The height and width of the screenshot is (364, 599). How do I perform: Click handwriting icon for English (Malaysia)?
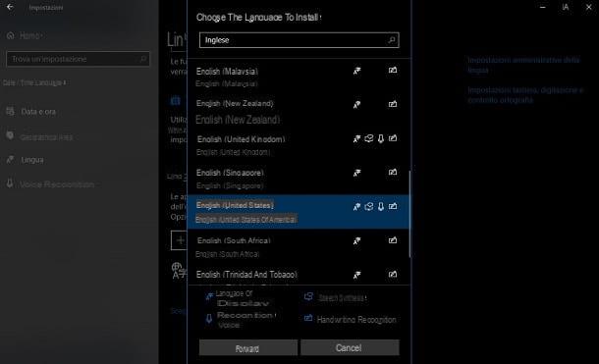[x=393, y=71]
